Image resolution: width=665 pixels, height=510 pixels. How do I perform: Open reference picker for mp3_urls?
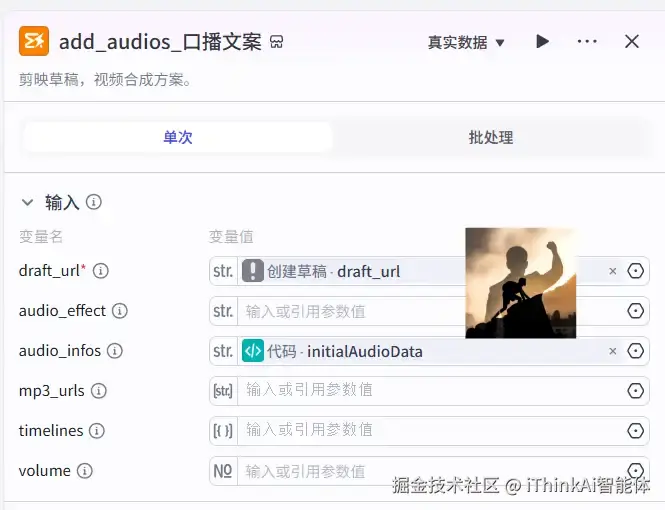pos(635,390)
